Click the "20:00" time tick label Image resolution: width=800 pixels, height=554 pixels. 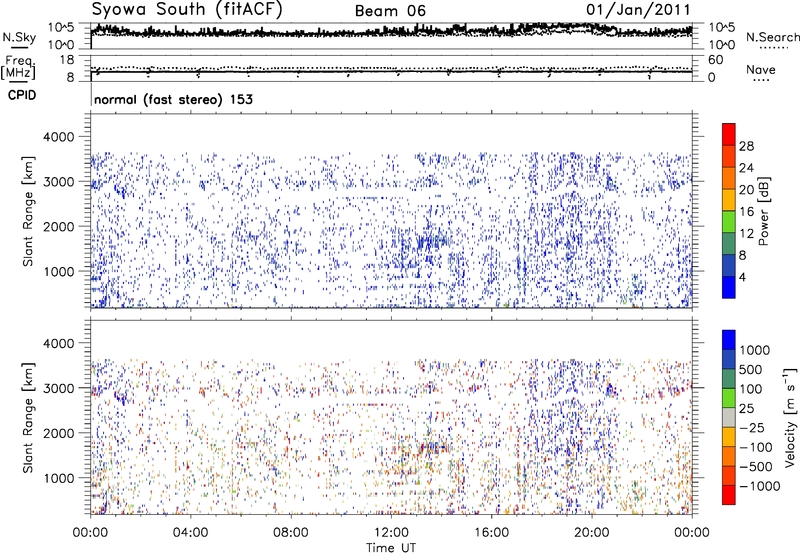[x=591, y=533]
